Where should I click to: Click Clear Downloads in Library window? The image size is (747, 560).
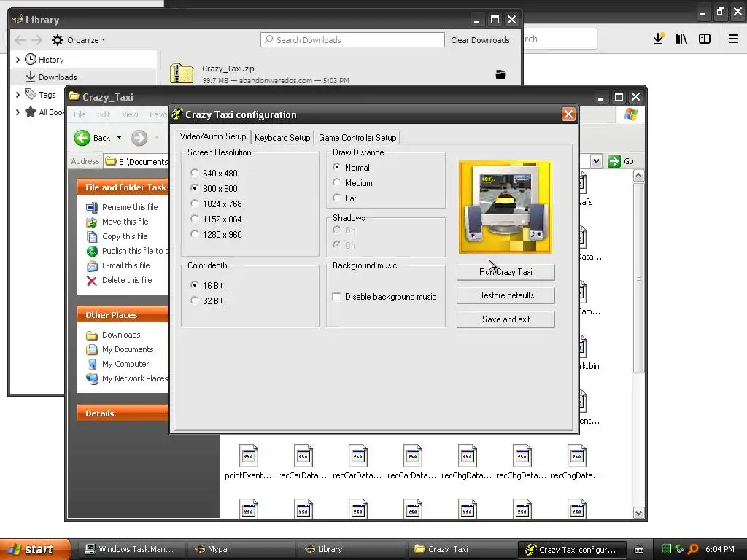480,40
